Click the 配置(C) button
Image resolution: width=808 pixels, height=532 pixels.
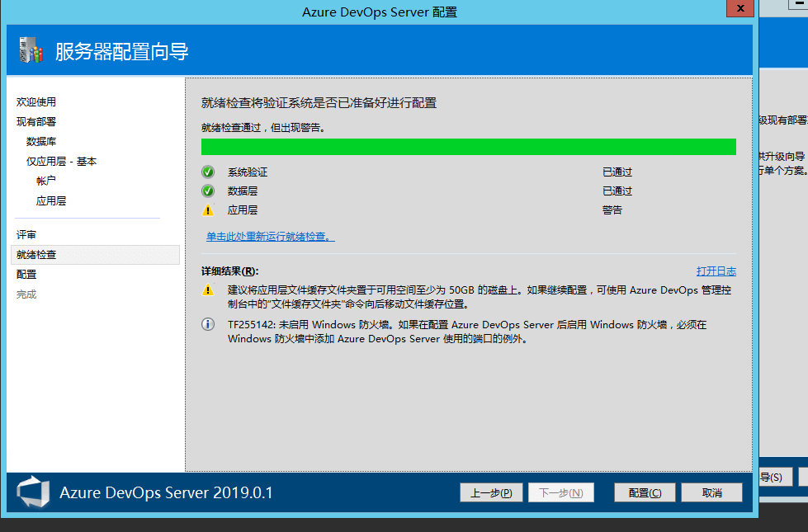click(645, 492)
